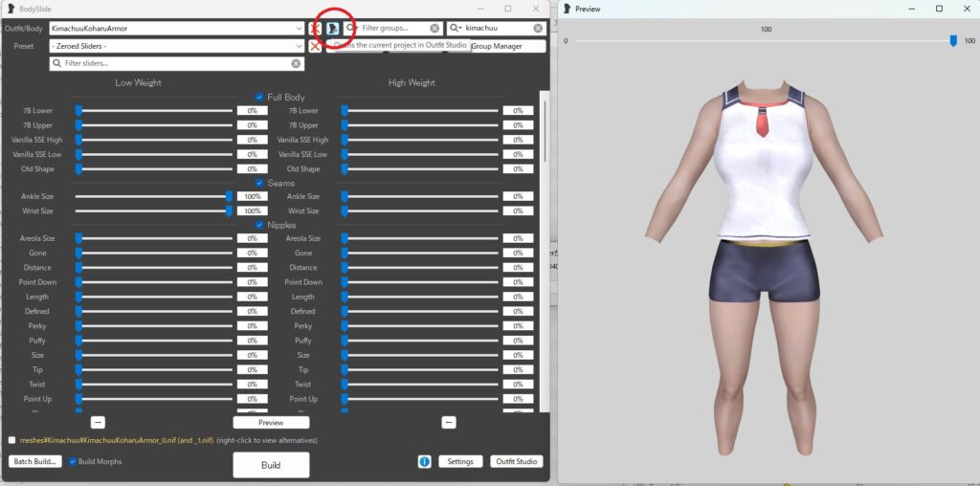Click the low weight Ankle Size slider
Viewport: 980px width, 486px height.
pyautogui.click(x=153, y=196)
